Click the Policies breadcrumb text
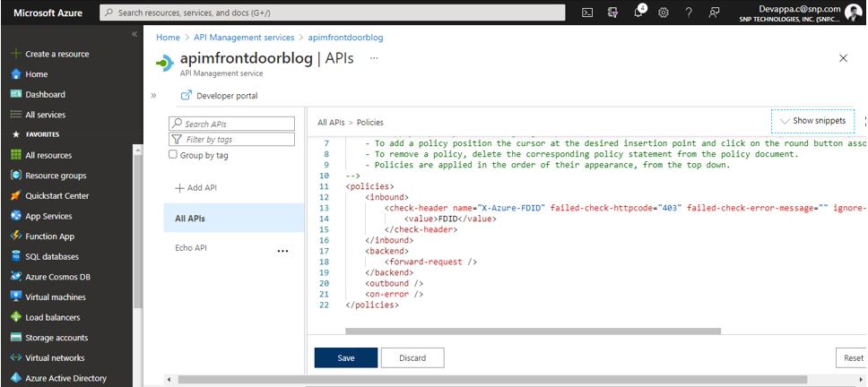This screenshot has height=387, width=868. [369, 122]
